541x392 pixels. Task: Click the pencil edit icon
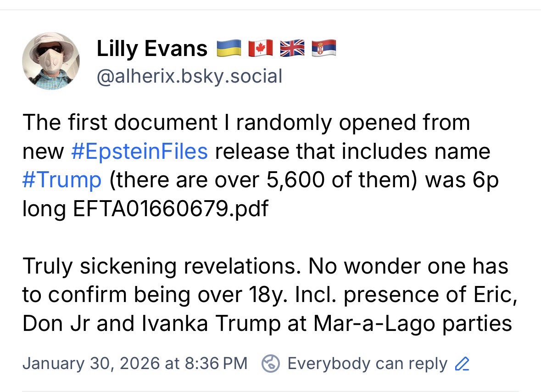click(462, 364)
